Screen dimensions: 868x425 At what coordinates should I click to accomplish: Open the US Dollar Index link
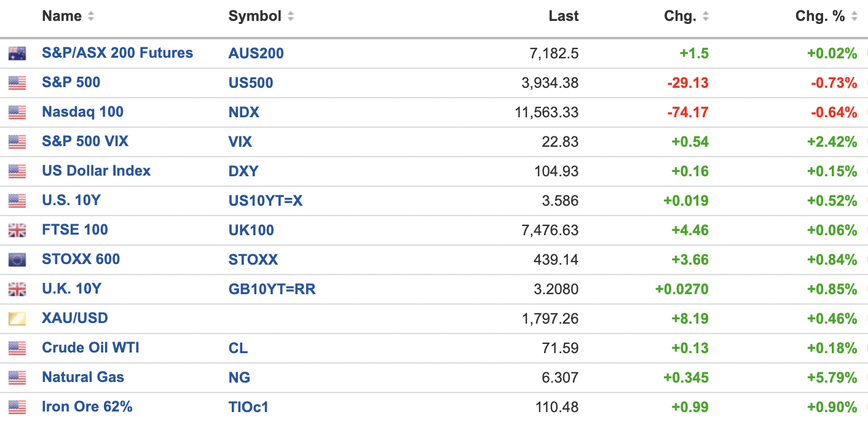(96, 171)
